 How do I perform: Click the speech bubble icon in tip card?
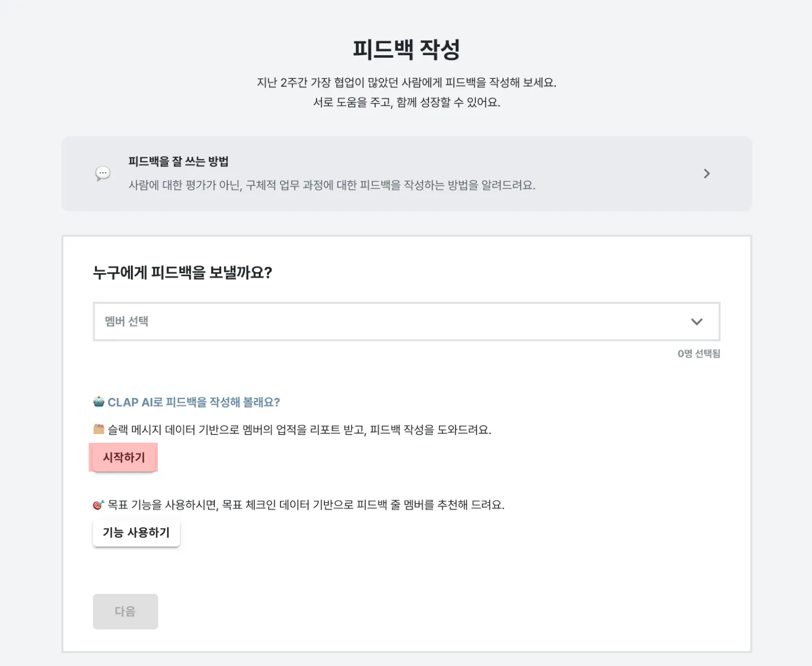pos(103,174)
